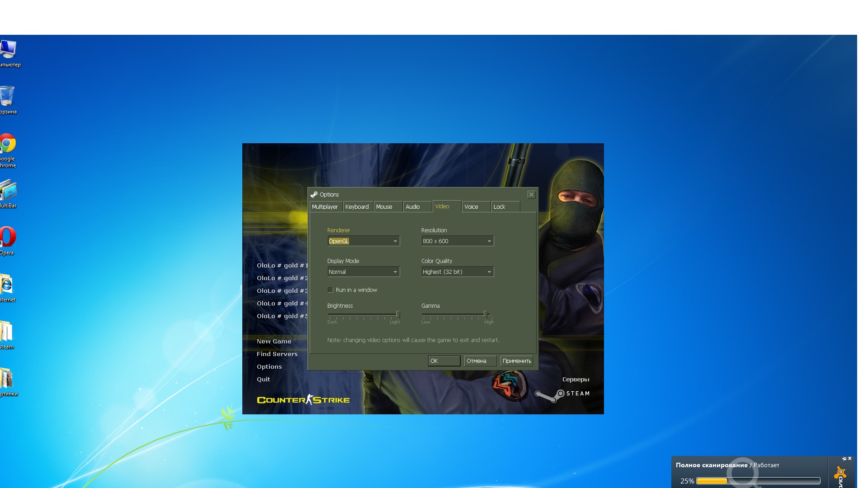This screenshot has width=868, height=488.
Task: Click Quit in the main menu
Action: tap(263, 380)
